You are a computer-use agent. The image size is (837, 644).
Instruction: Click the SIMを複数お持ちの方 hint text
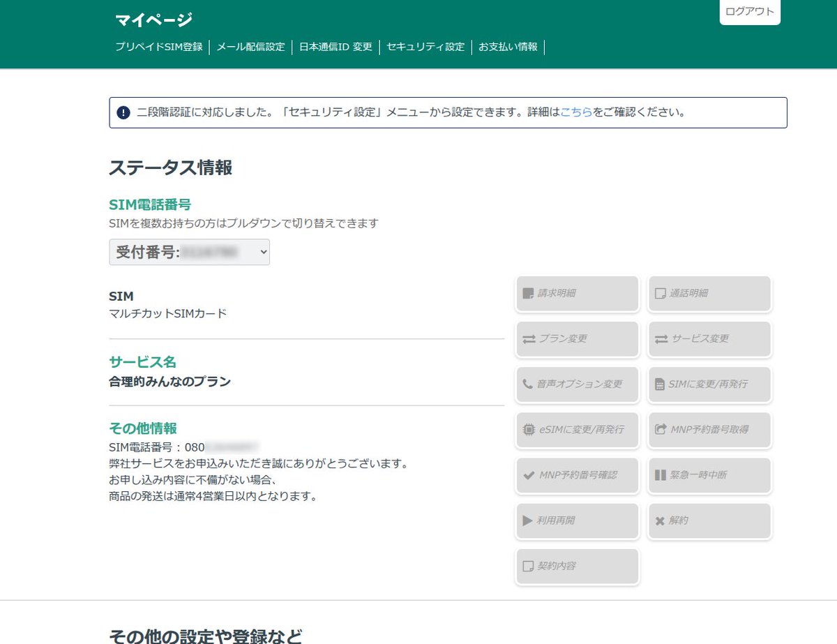(244, 223)
